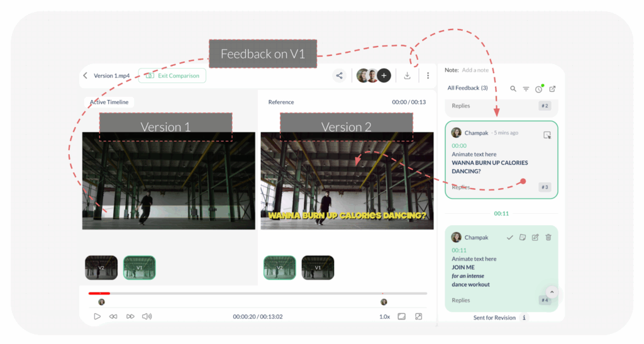Viewport: 644px width, 344px height.
Task: Play the video
Action: [97, 316]
